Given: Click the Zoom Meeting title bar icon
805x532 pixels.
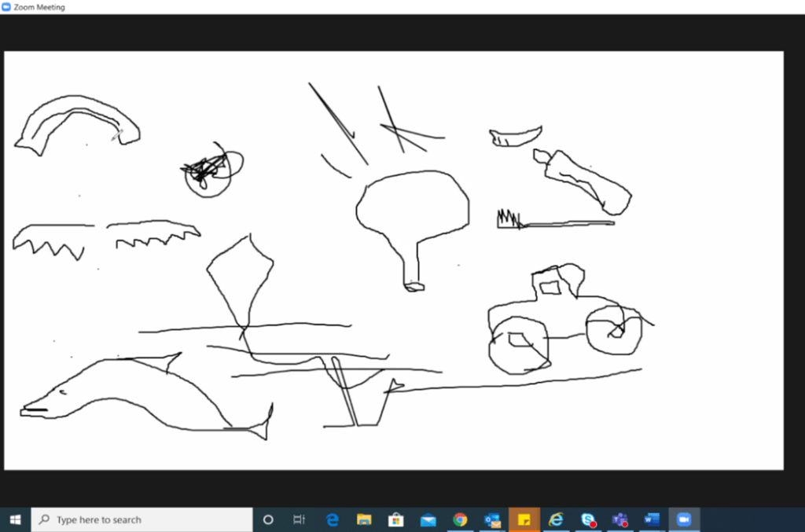Looking at the screenshot, I should [7, 7].
